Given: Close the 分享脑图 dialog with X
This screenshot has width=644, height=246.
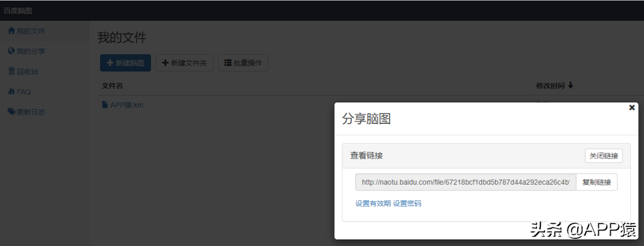Looking at the screenshot, I should point(631,107).
